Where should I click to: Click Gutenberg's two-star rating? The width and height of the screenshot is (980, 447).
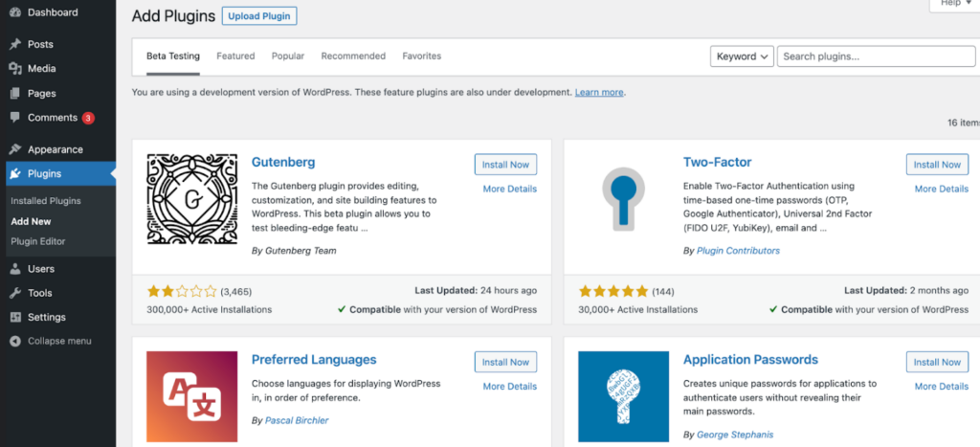(182, 291)
